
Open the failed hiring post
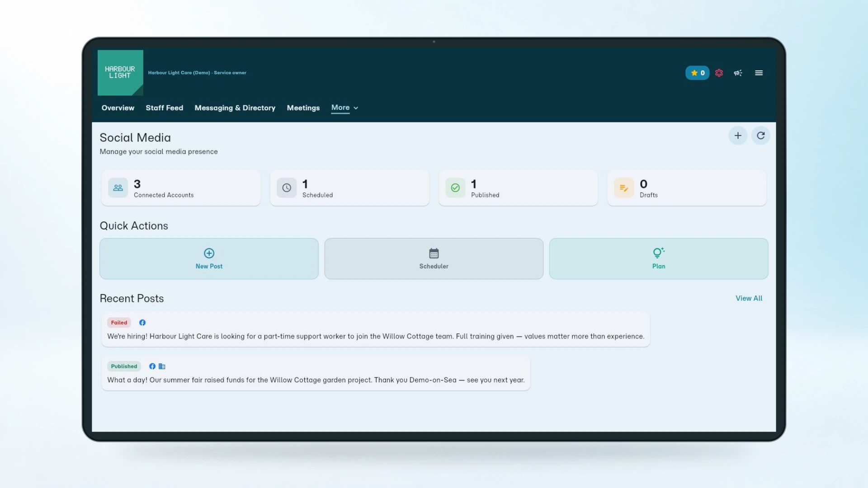pos(376,329)
